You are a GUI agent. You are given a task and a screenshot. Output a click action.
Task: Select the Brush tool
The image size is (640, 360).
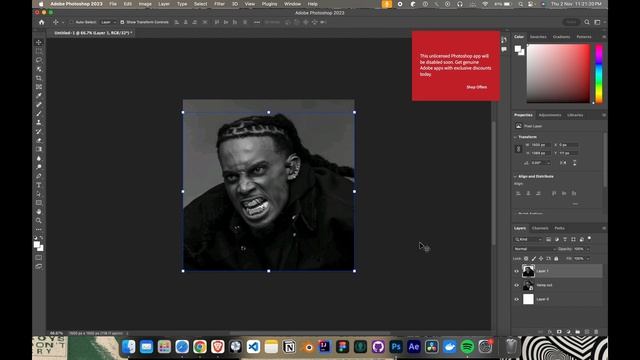pyautogui.click(x=39, y=113)
